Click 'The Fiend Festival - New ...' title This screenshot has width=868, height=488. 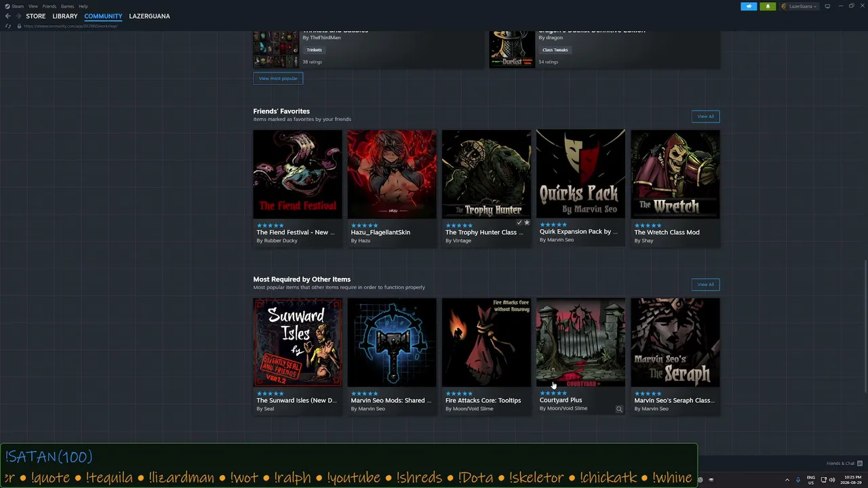click(x=296, y=232)
